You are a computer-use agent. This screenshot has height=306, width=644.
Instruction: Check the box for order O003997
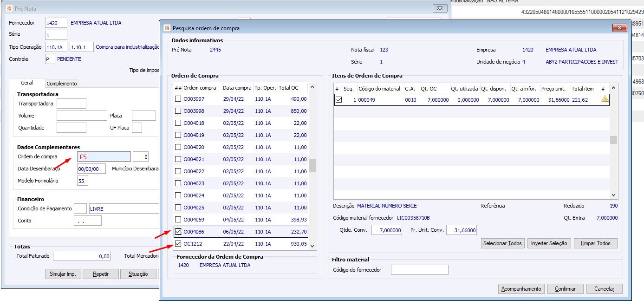click(178, 99)
